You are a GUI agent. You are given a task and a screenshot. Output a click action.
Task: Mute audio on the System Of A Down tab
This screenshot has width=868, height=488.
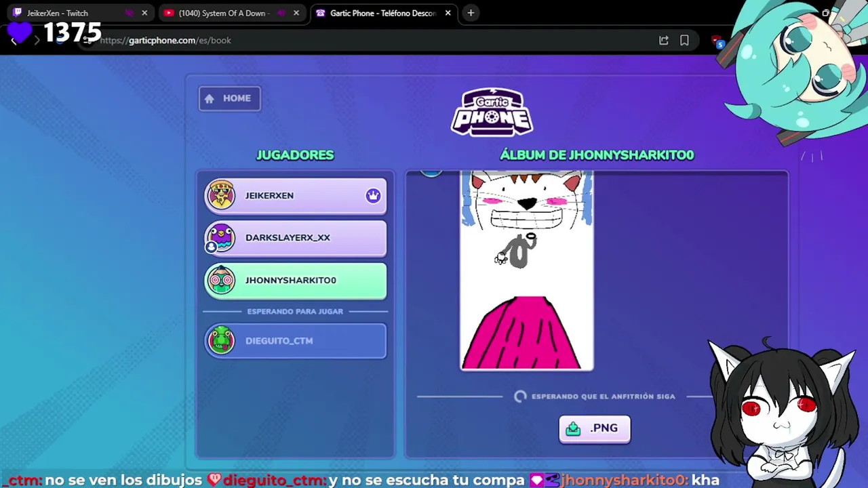coord(281,13)
